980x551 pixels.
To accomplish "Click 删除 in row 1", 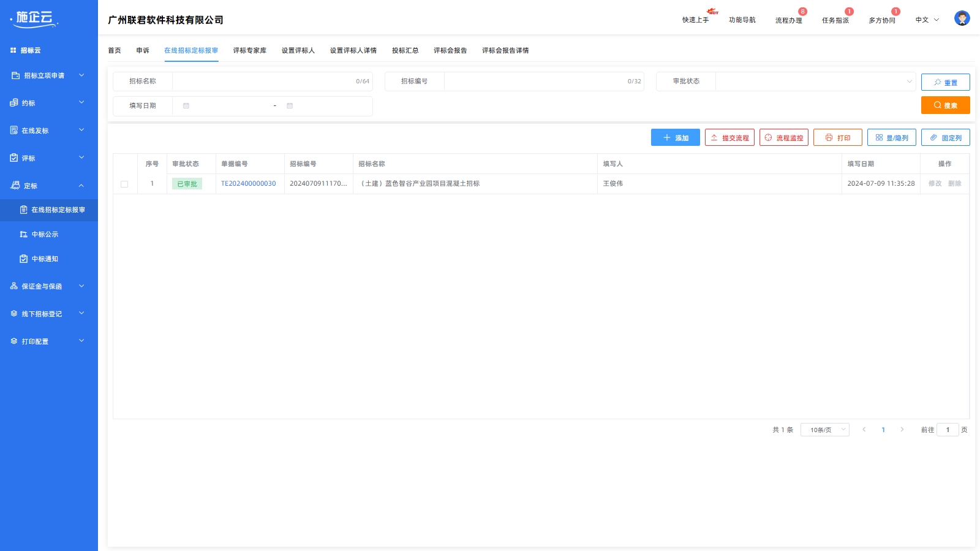I will tap(954, 184).
